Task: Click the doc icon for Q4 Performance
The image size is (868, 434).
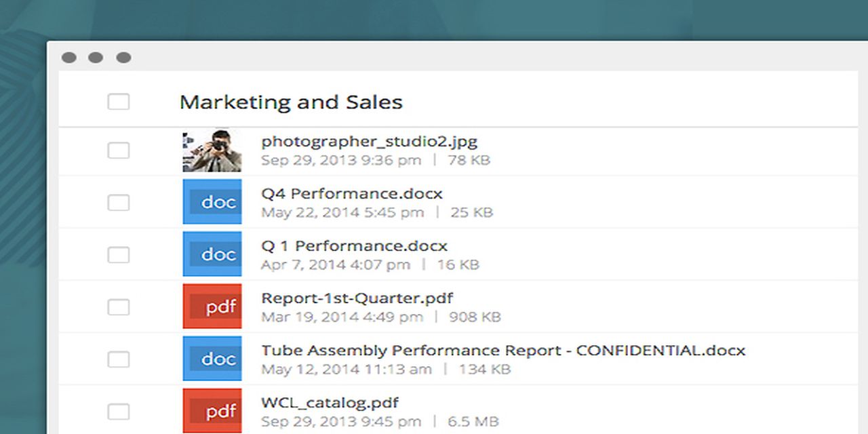Action: pos(212,202)
